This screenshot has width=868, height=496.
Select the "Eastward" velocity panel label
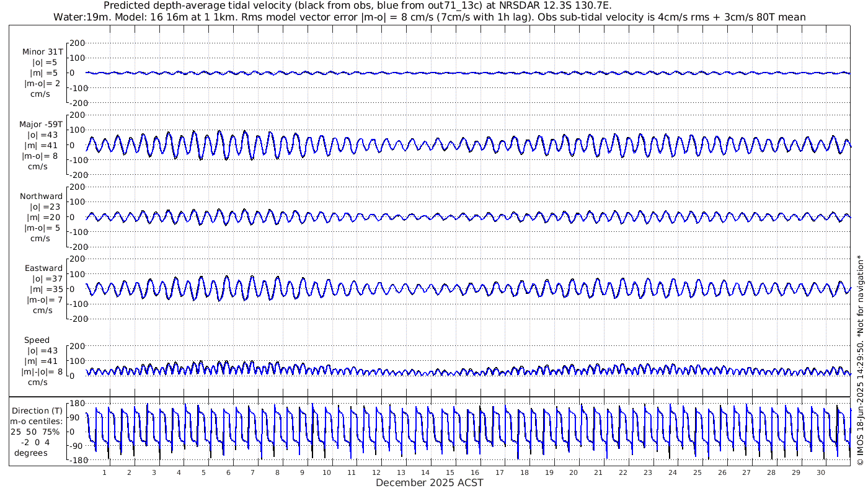[x=43, y=268]
